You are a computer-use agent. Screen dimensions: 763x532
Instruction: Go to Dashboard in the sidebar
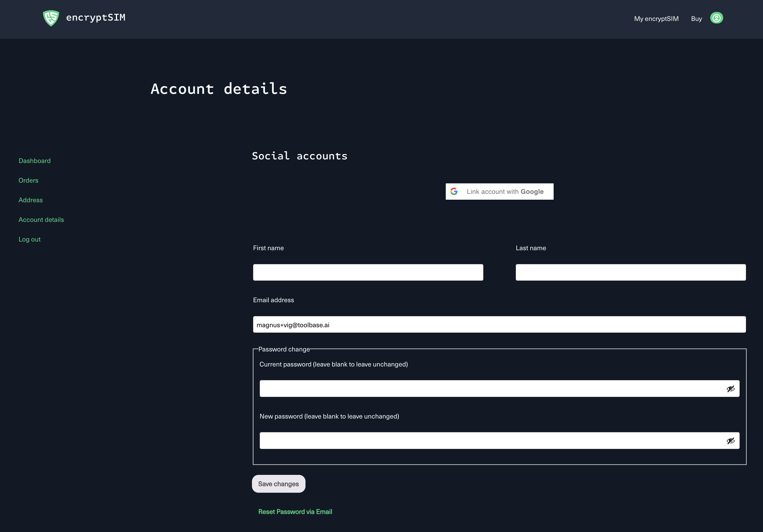click(35, 161)
